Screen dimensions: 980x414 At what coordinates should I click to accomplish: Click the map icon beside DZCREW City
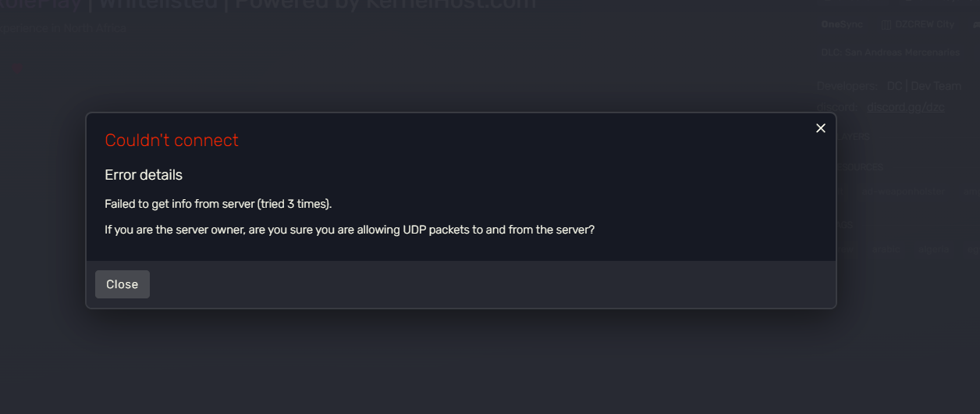tap(886, 24)
